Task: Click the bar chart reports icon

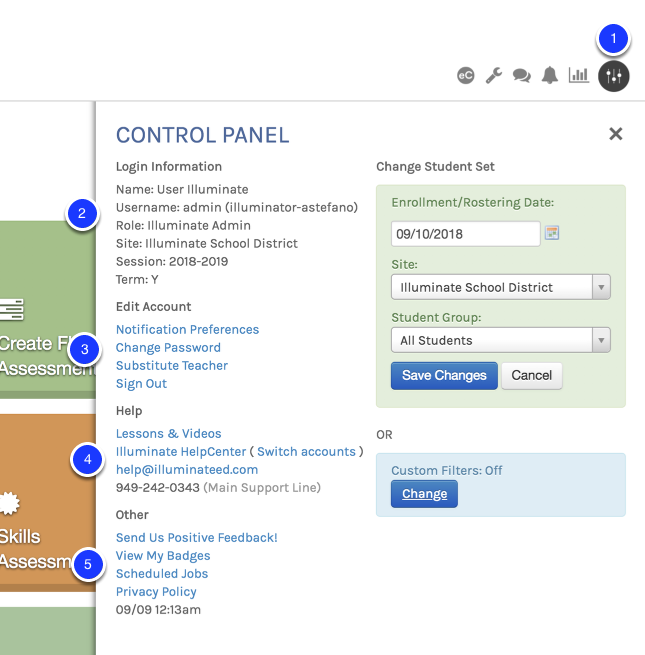Action: (x=579, y=75)
